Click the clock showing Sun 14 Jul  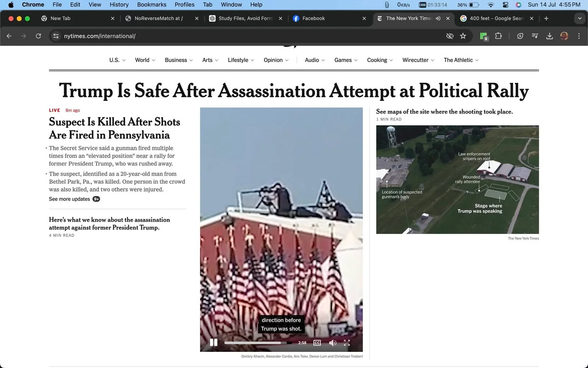(554, 5)
